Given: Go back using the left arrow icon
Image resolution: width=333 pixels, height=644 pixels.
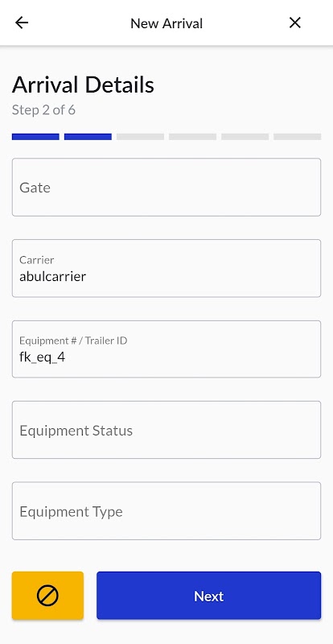Looking at the screenshot, I should click(22, 23).
